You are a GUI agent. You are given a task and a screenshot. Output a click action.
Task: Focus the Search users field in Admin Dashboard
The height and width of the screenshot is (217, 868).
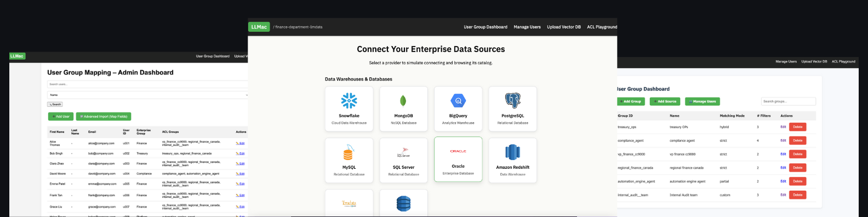(x=147, y=84)
